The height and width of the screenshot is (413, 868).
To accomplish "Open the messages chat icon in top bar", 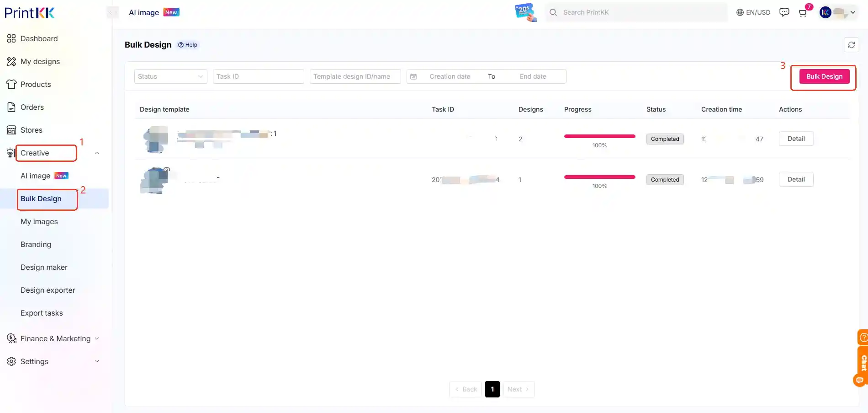I will click(x=784, y=12).
